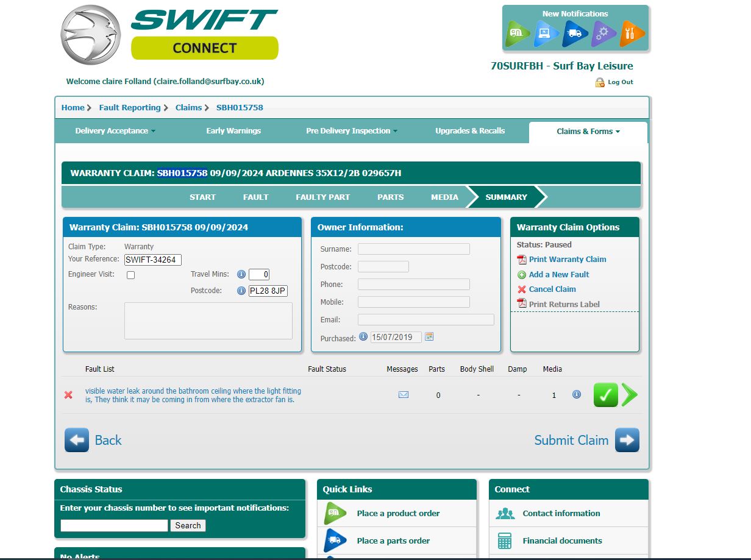
Task: Go to the START step
Action: coord(202,197)
